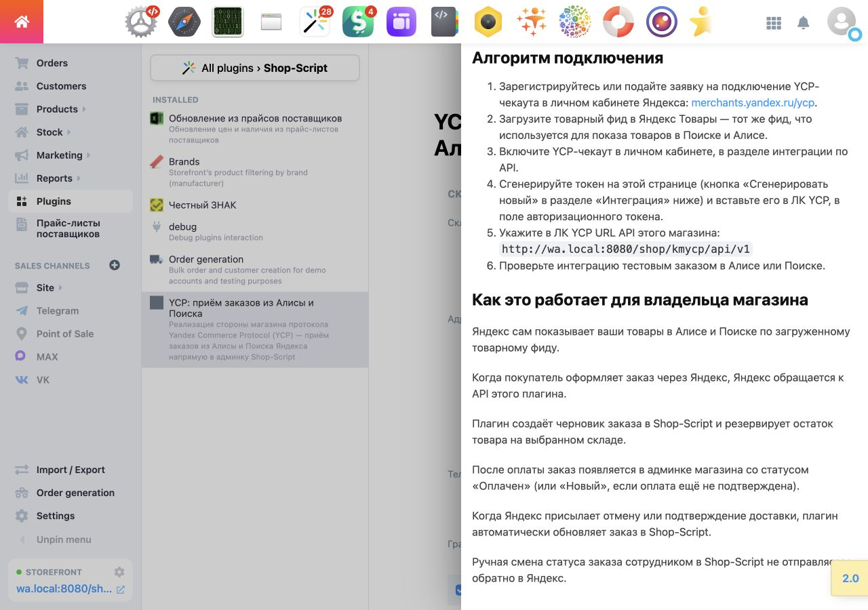Click the pink home icon

click(x=22, y=22)
